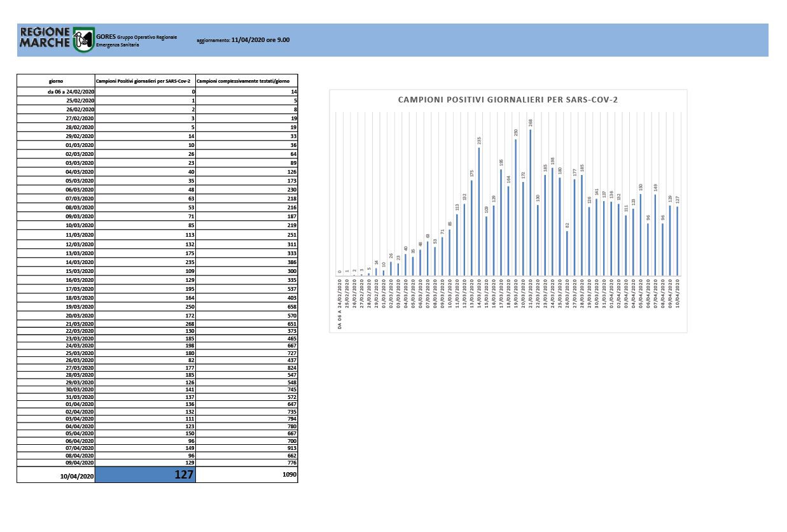Viewport: 787px width, 532px height.
Task: Click positives value 82 in 26/03/2020 row
Action: 145,360
